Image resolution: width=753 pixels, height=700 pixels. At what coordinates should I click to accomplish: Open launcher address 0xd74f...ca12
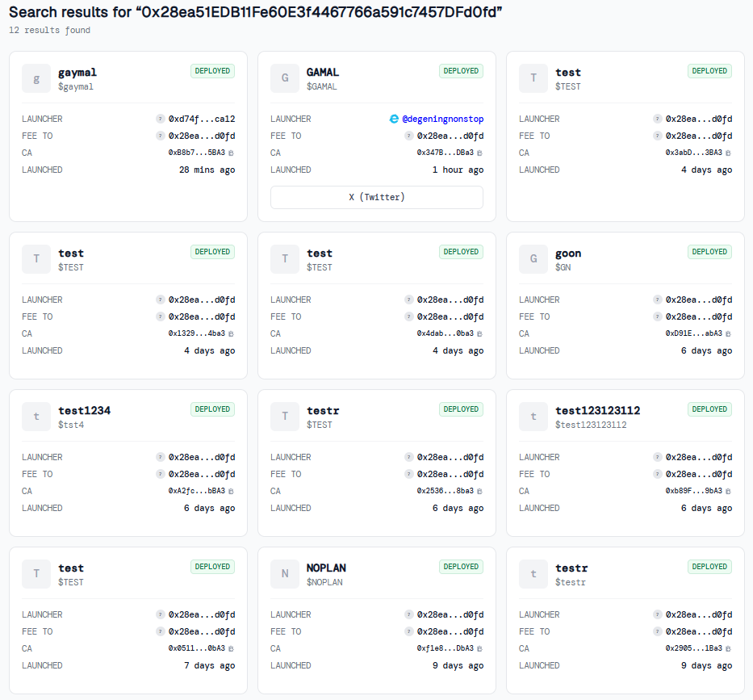click(x=202, y=119)
